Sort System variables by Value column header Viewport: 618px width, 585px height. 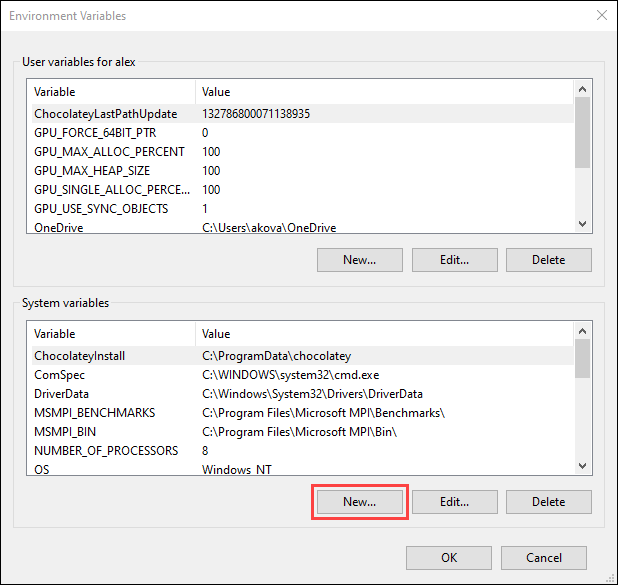(x=384, y=334)
